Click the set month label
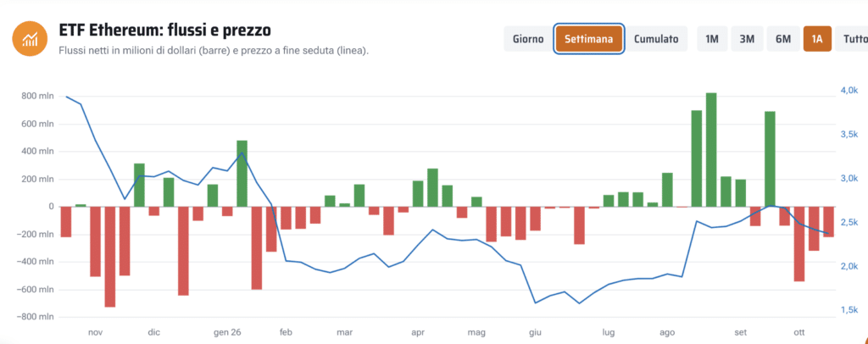The height and width of the screenshot is (344, 868). pyautogui.click(x=740, y=332)
